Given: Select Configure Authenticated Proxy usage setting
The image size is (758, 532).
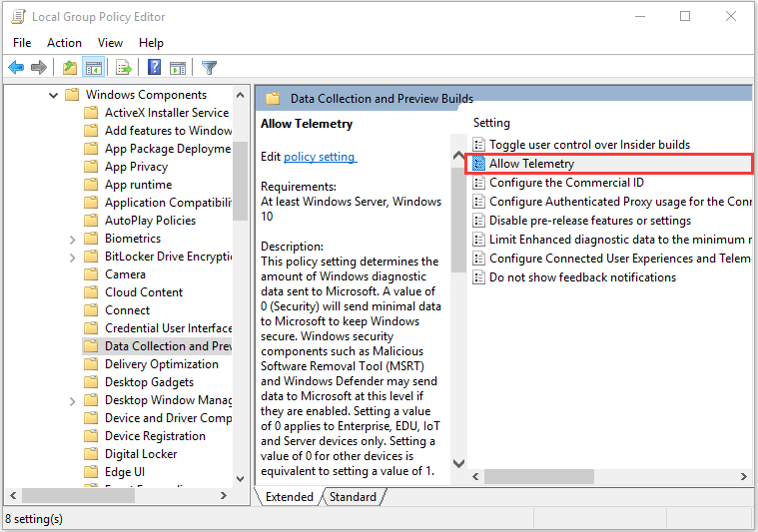Looking at the screenshot, I should [620, 202].
